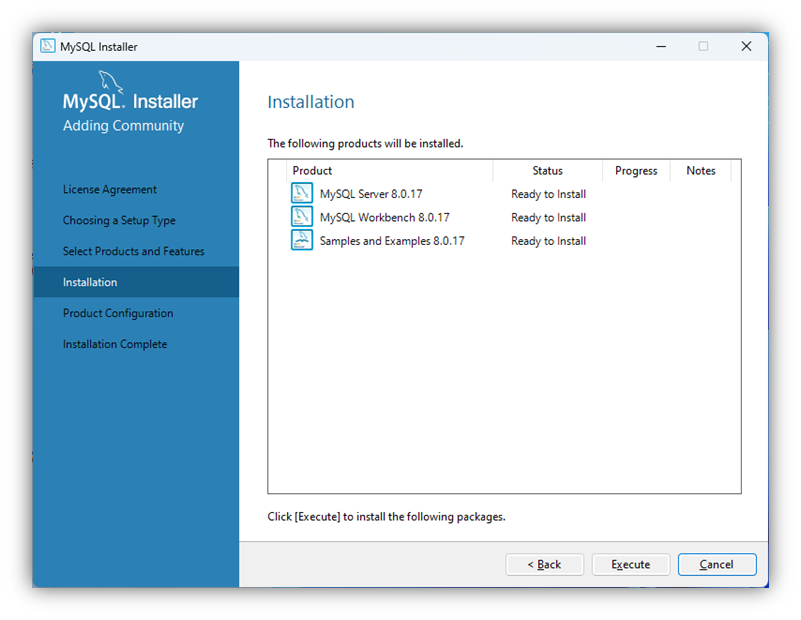Viewport: 801px width, 620px height.
Task: Open the Product Configuration step
Action: [118, 313]
